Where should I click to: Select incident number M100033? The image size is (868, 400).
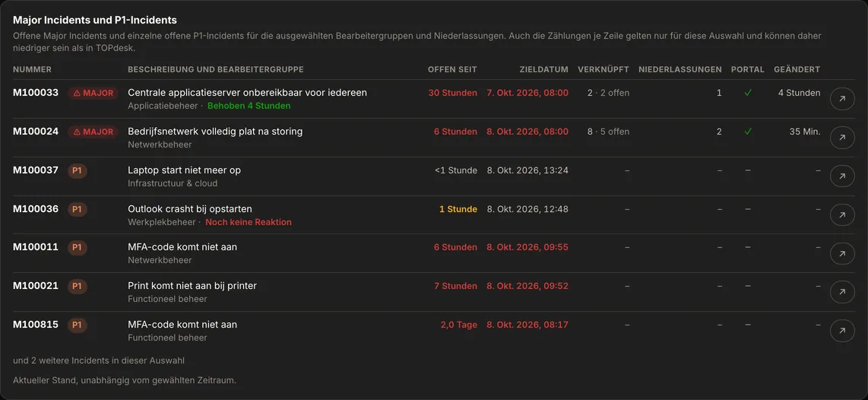(36, 93)
